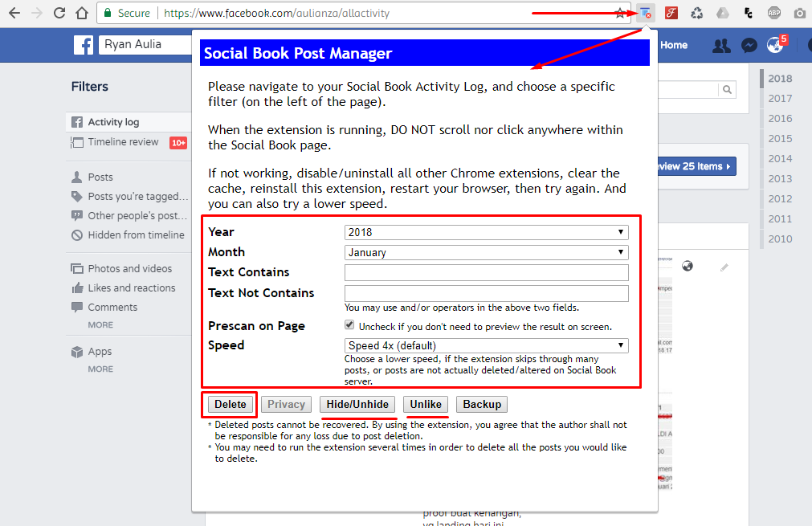Click the Unlike button

(426, 404)
